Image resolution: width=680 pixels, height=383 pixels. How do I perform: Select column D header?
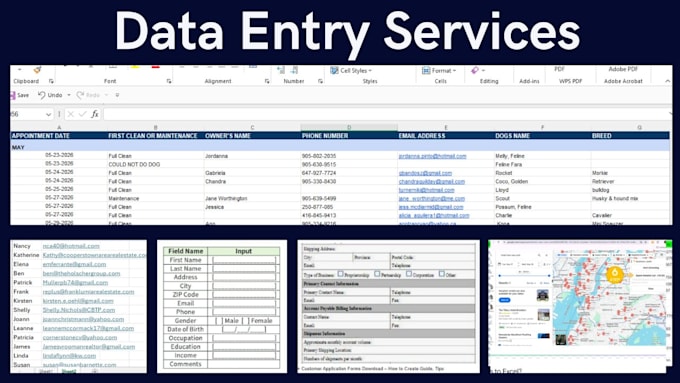pyautogui.click(x=349, y=128)
